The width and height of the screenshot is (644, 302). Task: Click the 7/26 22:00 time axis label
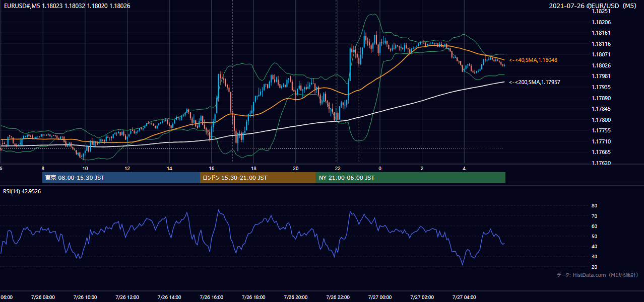click(x=338, y=297)
